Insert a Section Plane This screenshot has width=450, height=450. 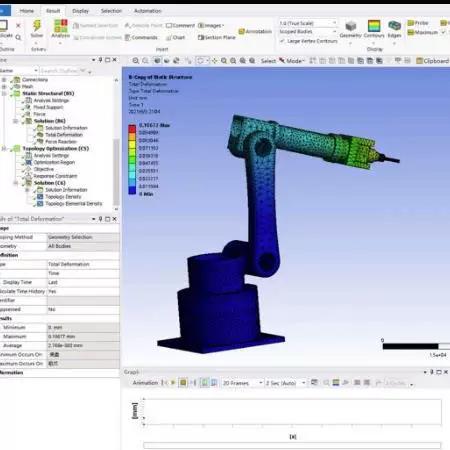pos(217,37)
